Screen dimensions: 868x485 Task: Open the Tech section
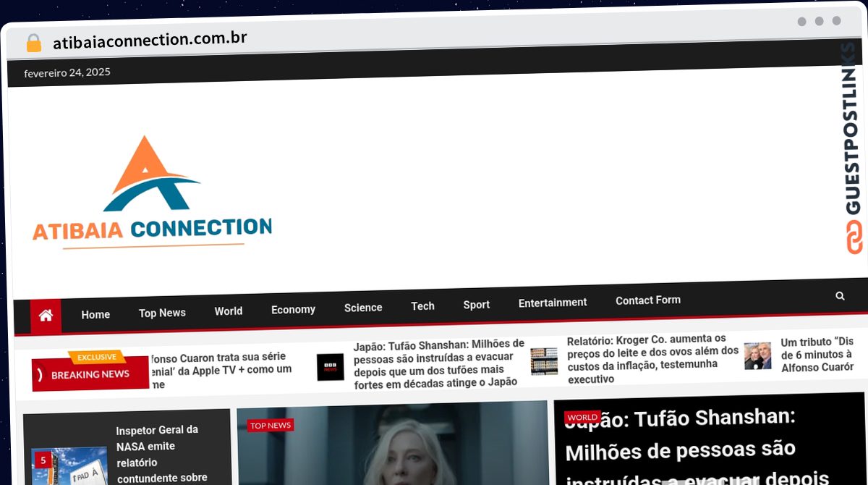coord(422,305)
